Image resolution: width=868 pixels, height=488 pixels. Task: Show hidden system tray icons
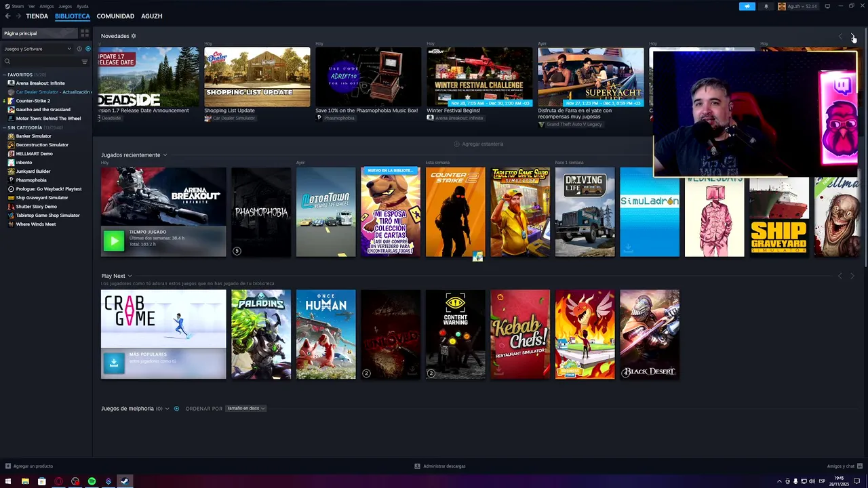pos(779,481)
